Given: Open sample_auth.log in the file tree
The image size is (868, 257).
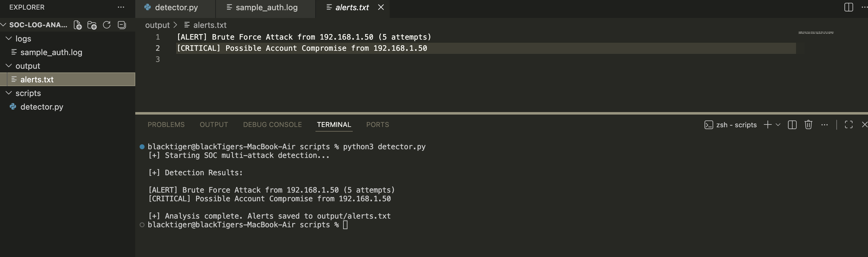Looking at the screenshot, I should (x=51, y=52).
